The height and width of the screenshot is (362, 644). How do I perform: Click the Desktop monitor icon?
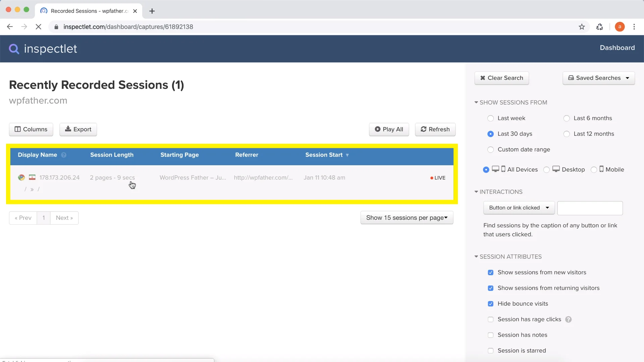[x=556, y=169]
